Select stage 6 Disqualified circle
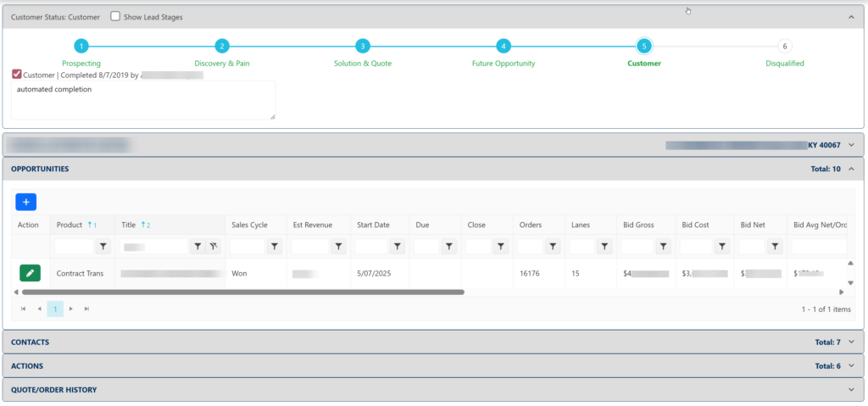Screen dimensions: 868x406 (785, 47)
